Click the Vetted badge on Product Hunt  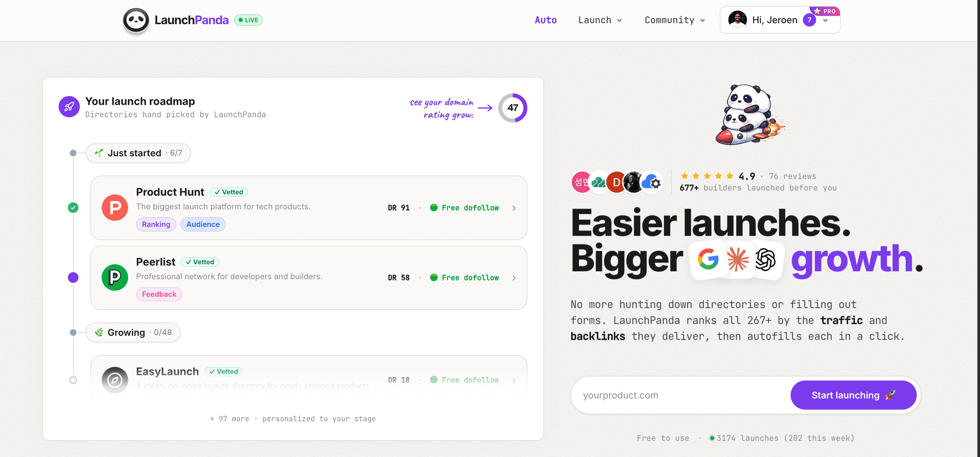click(x=229, y=192)
